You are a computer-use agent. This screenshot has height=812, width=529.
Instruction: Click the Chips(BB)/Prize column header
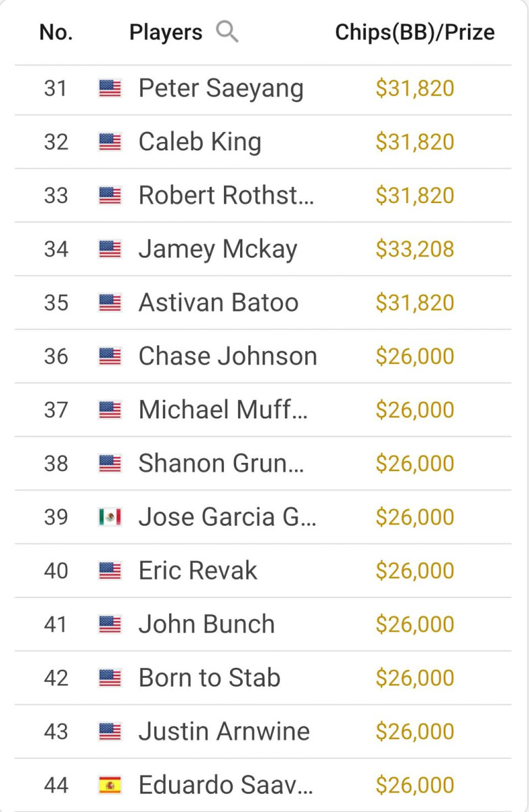pyautogui.click(x=415, y=32)
